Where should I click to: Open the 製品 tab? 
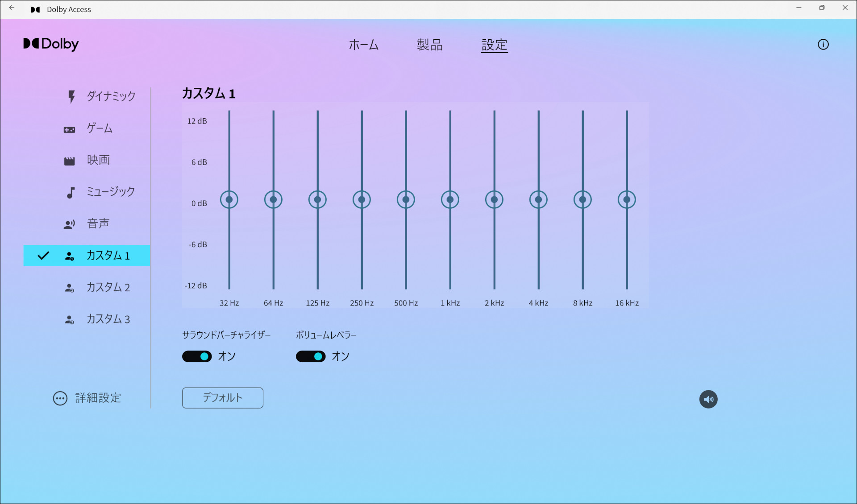429,45
